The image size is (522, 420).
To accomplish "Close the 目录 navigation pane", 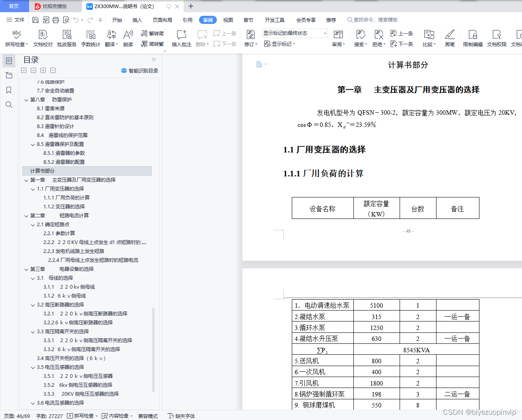I will click(154, 59).
